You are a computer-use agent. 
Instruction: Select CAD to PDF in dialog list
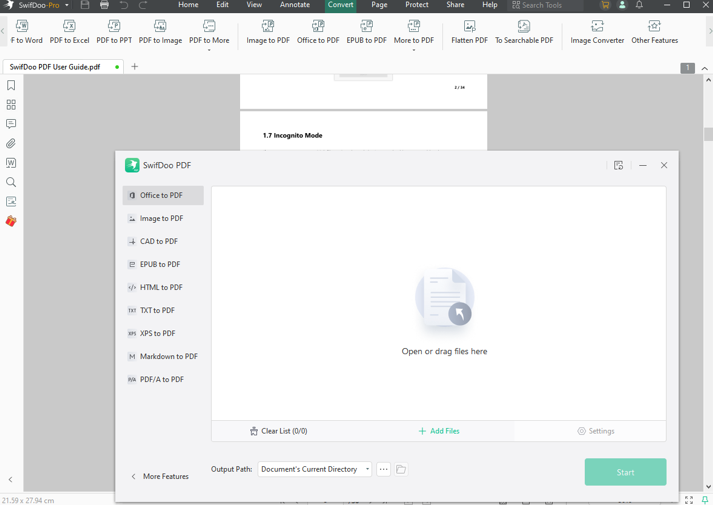(x=163, y=241)
